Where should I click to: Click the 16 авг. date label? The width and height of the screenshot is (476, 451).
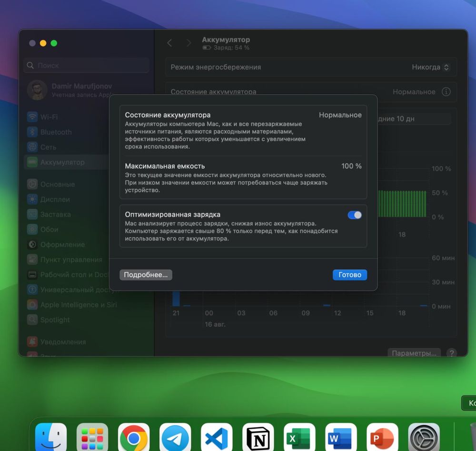coord(215,324)
